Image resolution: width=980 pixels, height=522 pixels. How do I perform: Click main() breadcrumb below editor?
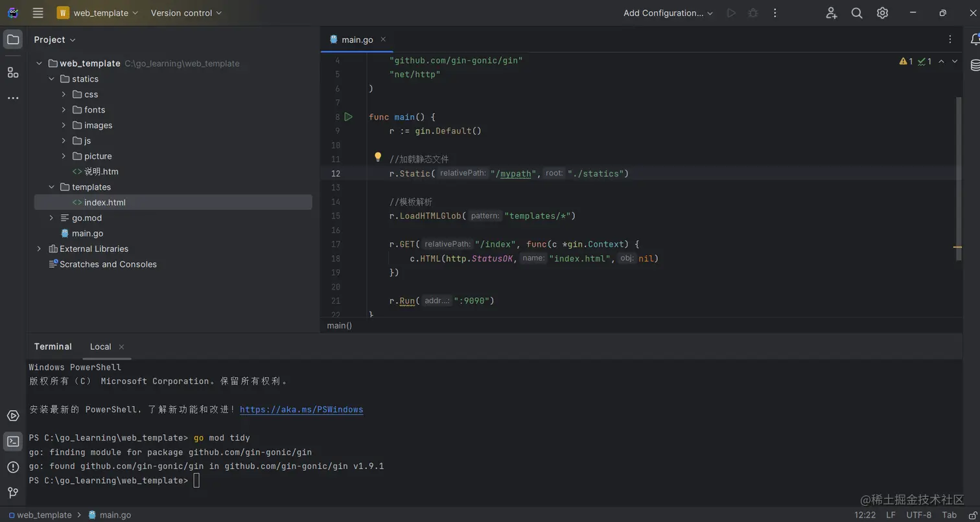340,325
